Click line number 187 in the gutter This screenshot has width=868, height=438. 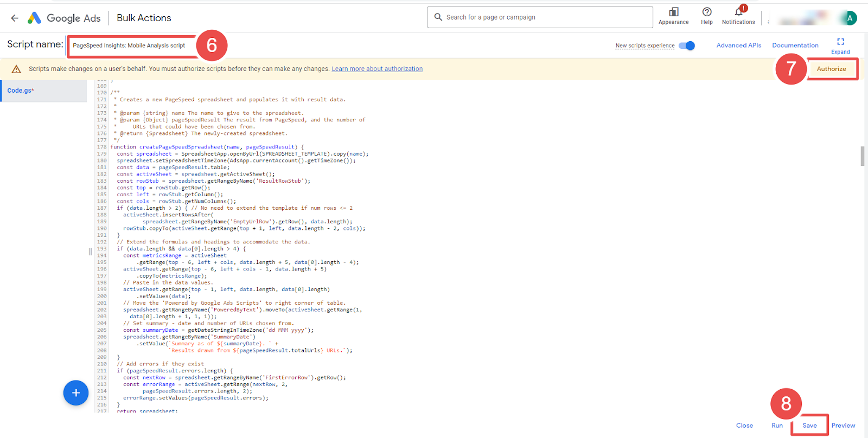(x=102, y=208)
